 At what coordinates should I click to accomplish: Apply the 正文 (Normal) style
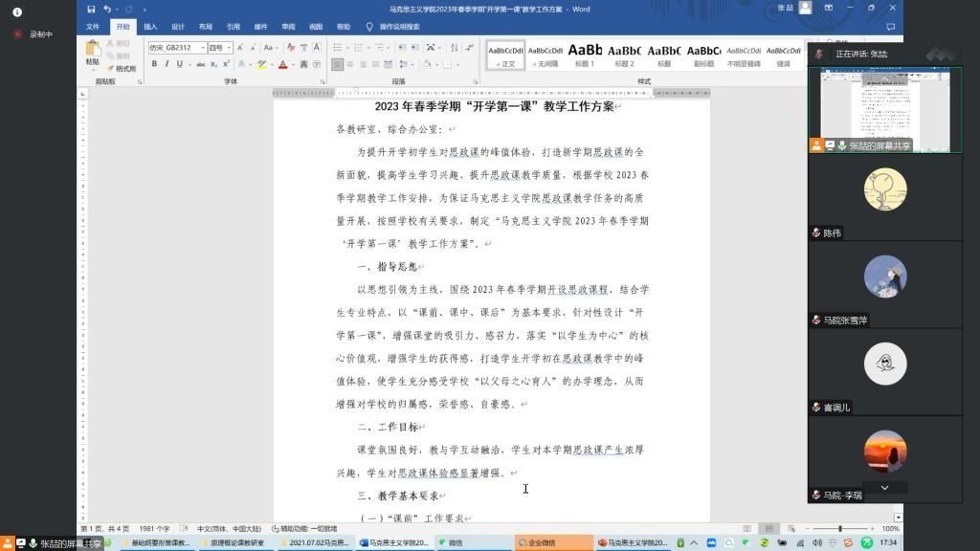point(505,55)
